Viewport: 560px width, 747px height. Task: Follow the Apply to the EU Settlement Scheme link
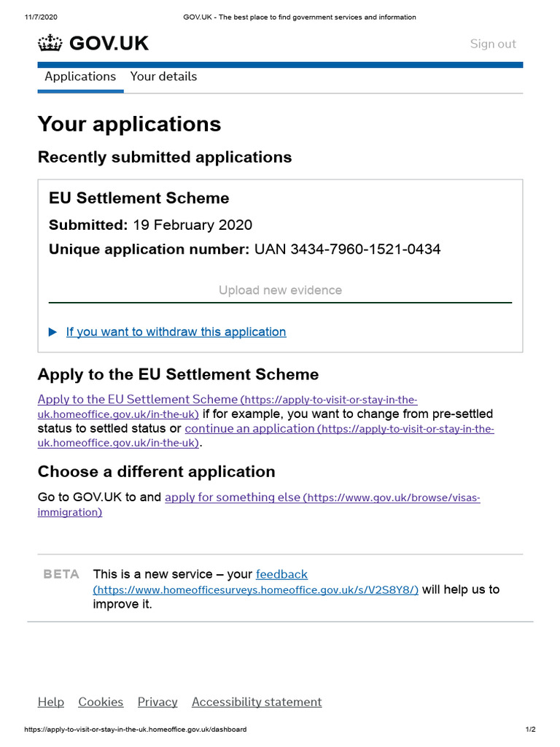click(x=138, y=399)
